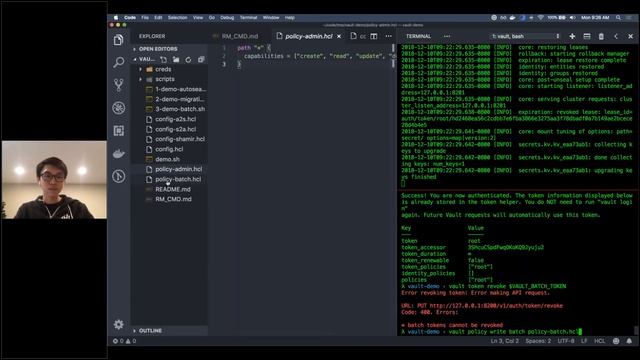Click the circular icon below the Docker icon

click(118, 176)
